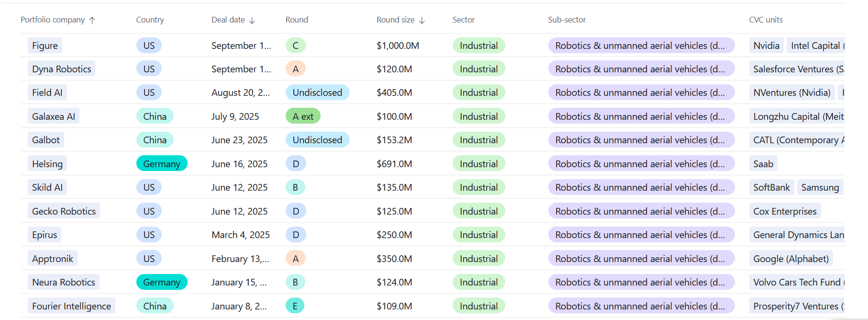Click the Nvidia CVC unit tag
This screenshot has width=868, height=320.
tap(766, 46)
